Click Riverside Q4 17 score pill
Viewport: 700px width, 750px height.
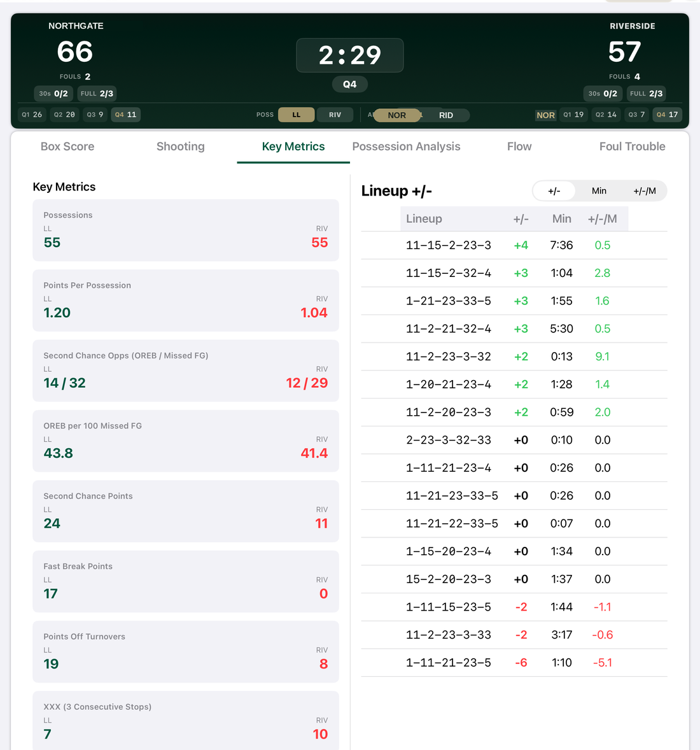(x=667, y=115)
